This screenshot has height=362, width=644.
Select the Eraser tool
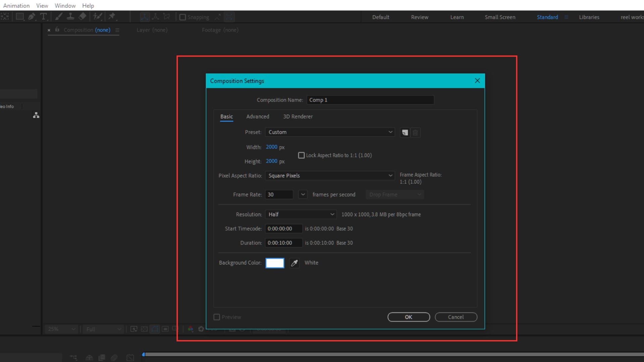(82, 16)
